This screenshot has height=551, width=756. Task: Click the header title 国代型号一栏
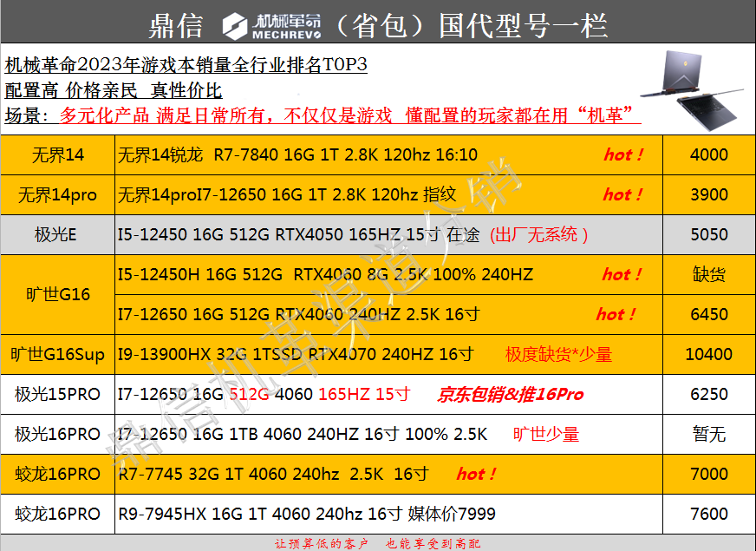point(523,25)
